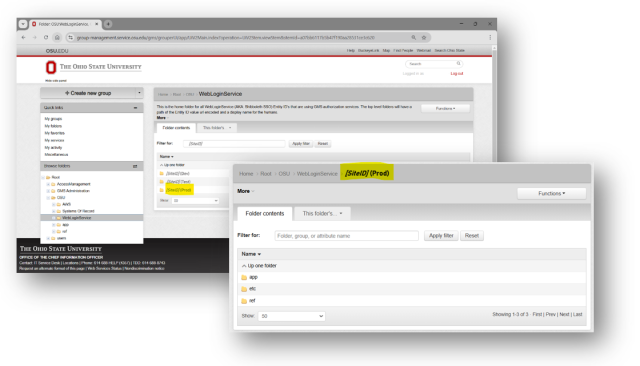
Task: Click Apply filter in back window
Action: 301,144
